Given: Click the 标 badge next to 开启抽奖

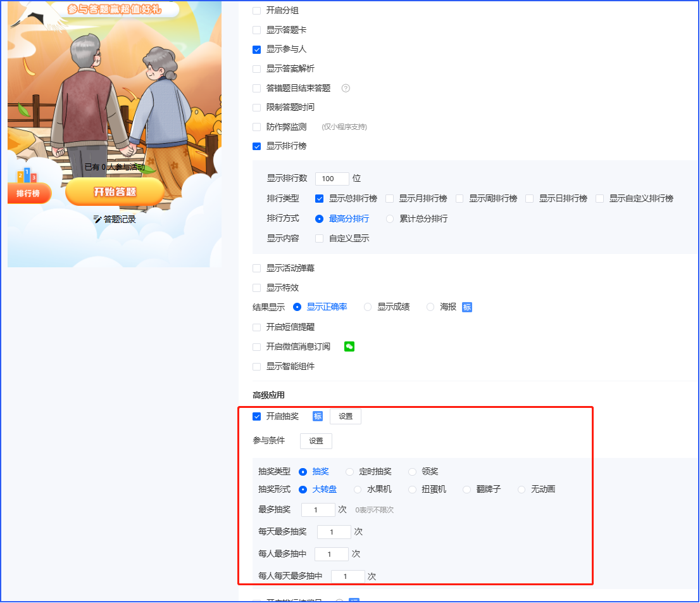Looking at the screenshot, I should point(318,416).
